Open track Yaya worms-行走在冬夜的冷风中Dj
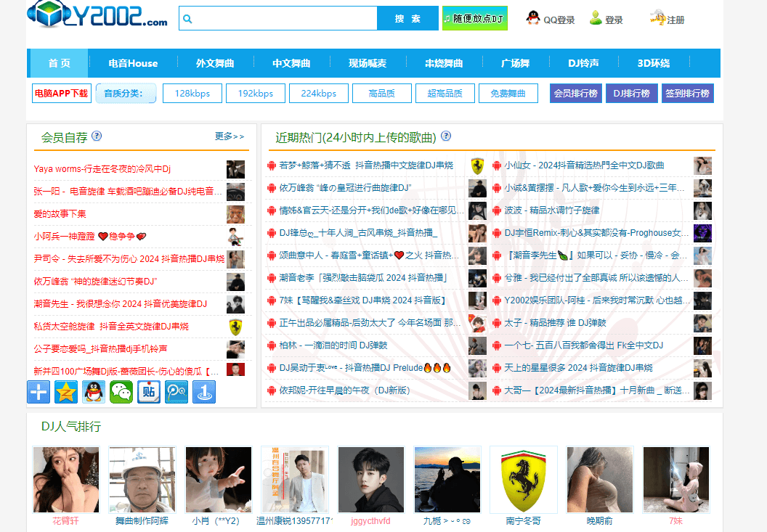Screen dimensions: 767x532 point(102,169)
